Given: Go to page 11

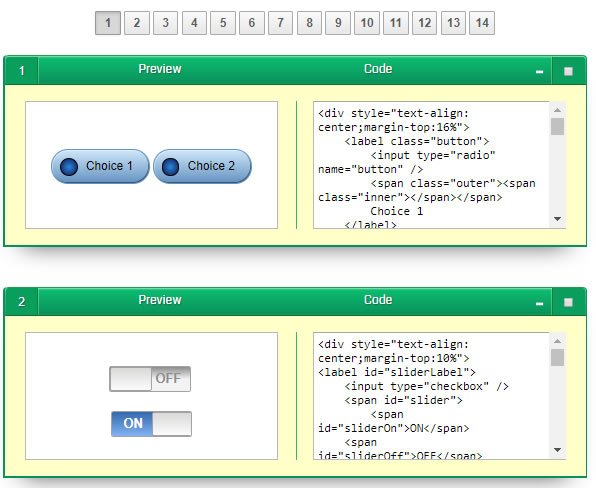Looking at the screenshot, I should tap(396, 23).
